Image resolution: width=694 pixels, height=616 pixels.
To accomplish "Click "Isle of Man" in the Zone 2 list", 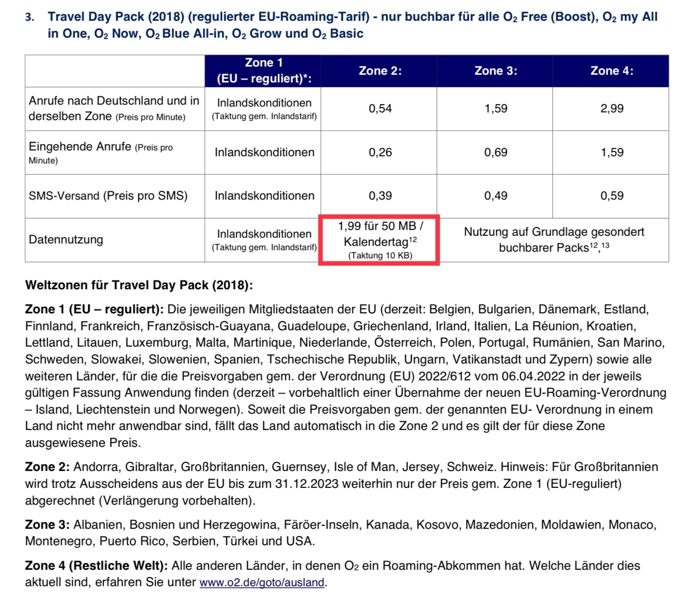I will (x=365, y=467).
